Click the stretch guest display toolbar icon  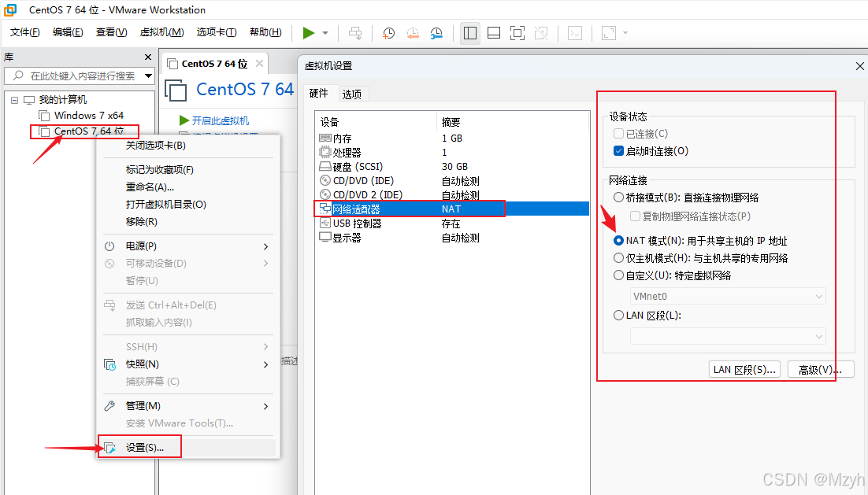point(609,33)
